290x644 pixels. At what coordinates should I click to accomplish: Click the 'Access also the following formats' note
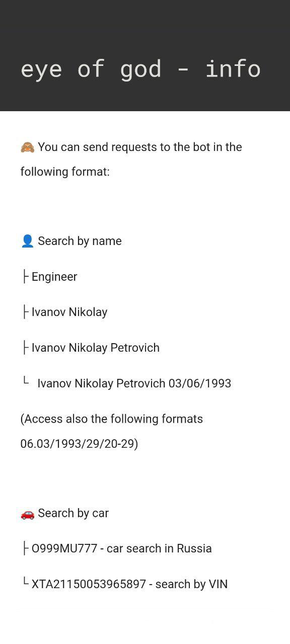point(112,419)
